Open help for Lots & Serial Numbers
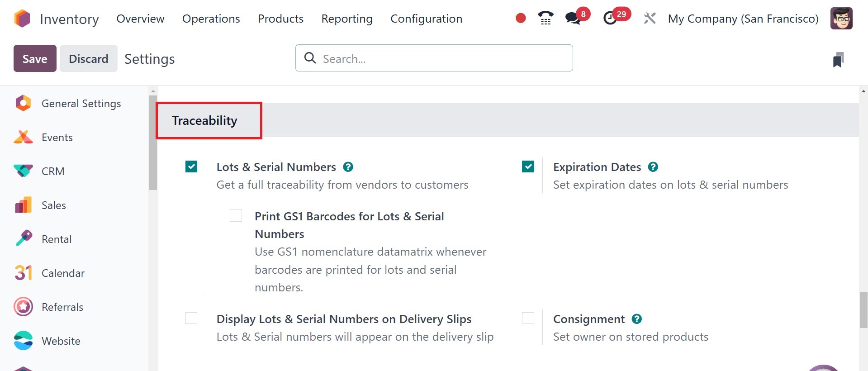The height and width of the screenshot is (371, 868). 348,167
